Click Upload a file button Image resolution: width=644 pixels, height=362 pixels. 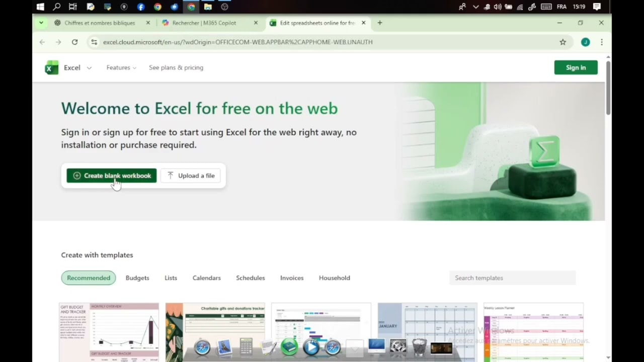191,175
